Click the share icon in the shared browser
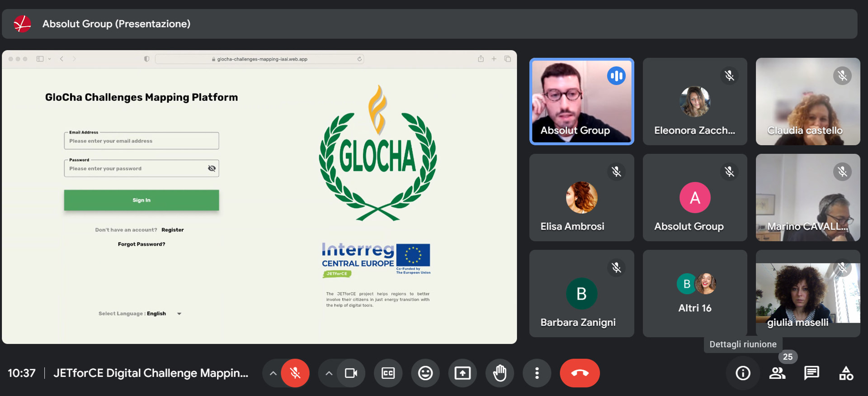This screenshot has width=868, height=396. click(481, 59)
